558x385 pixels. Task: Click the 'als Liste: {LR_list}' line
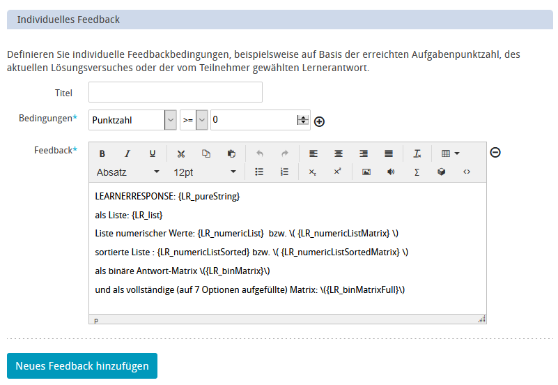[128, 215]
